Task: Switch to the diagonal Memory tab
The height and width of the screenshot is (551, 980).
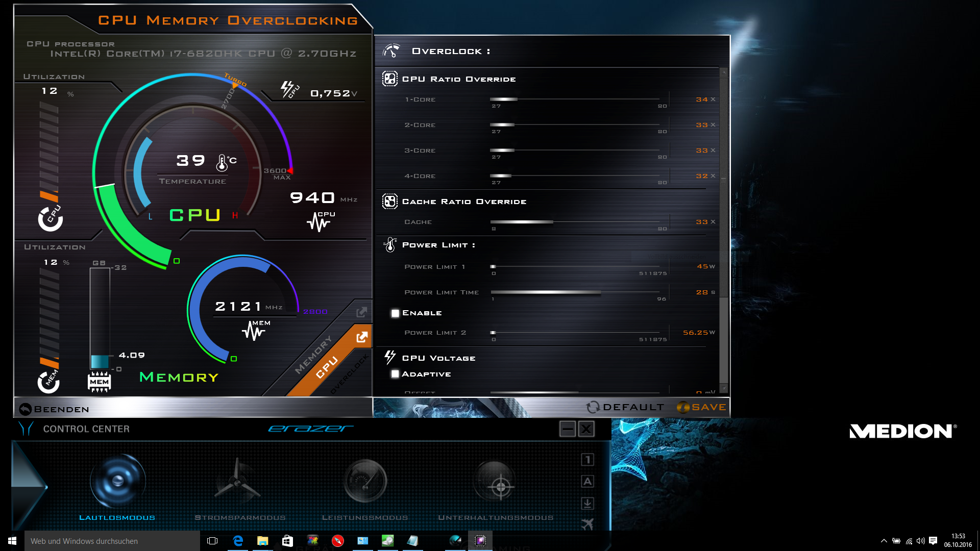Action: pyautogui.click(x=313, y=354)
